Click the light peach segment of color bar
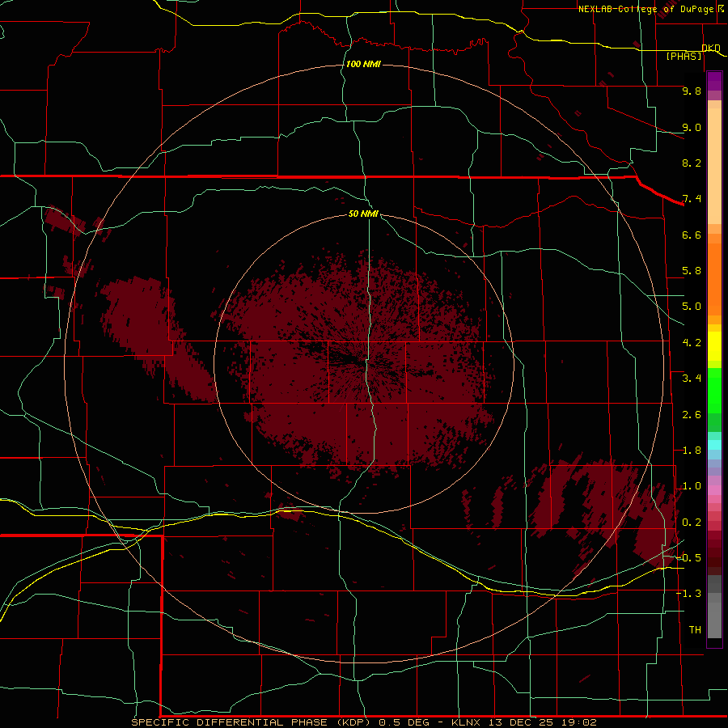728x728 pixels. point(714,166)
